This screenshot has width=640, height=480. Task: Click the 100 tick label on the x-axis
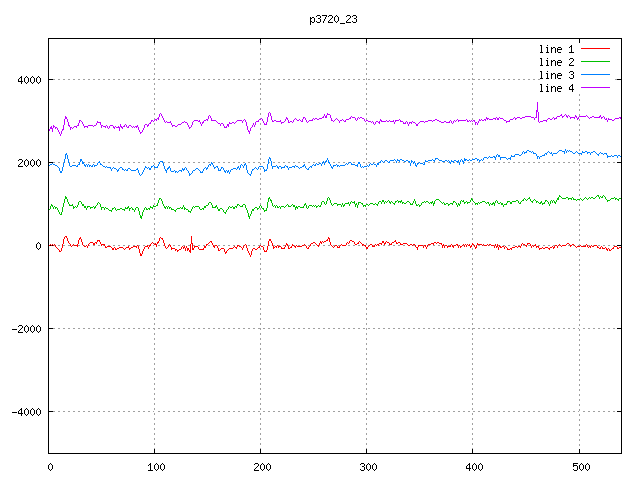click(x=155, y=466)
